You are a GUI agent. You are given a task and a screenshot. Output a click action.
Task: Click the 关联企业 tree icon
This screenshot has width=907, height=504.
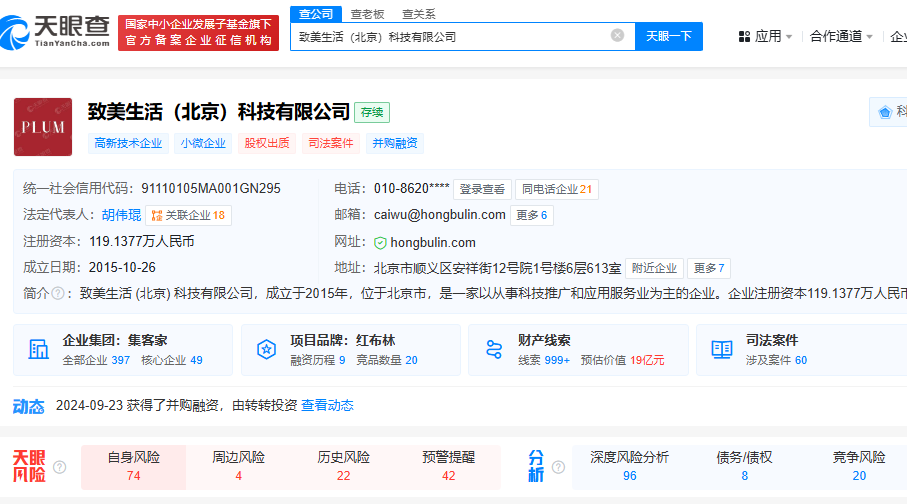tap(157, 216)
